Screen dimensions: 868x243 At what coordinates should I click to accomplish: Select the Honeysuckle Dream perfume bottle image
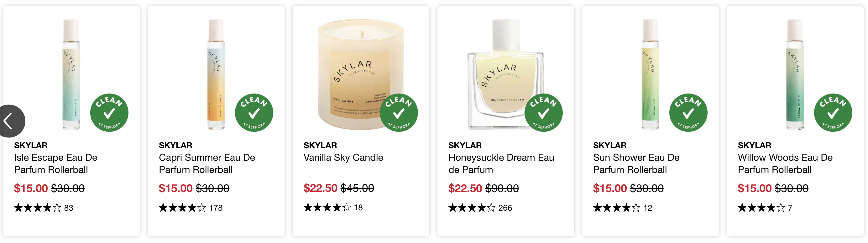tap(505, 74)
